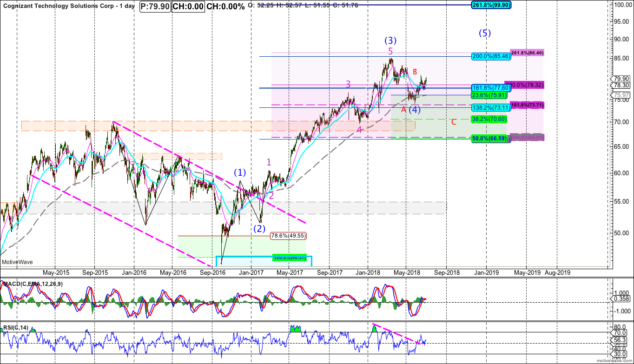Click the Sep-2017 date axis label

click(330, 272)
